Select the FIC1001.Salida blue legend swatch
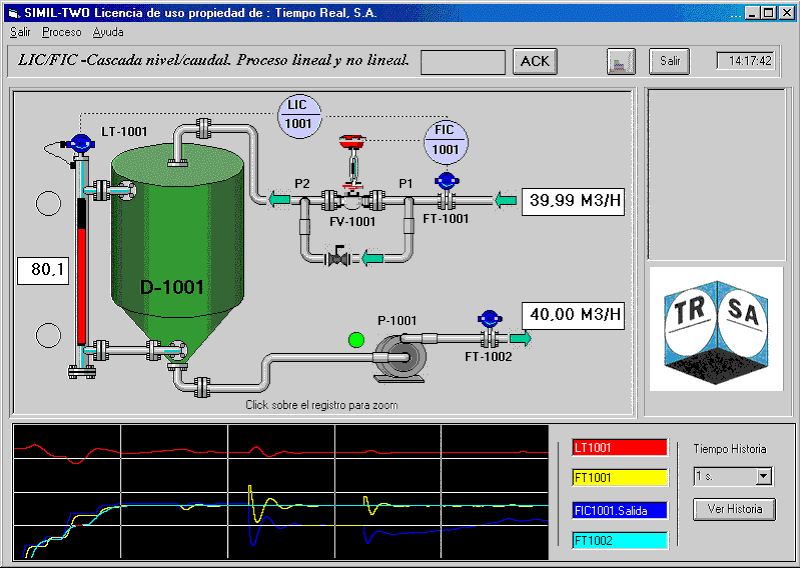Screen dimensions: 800x568 (620, 510)
